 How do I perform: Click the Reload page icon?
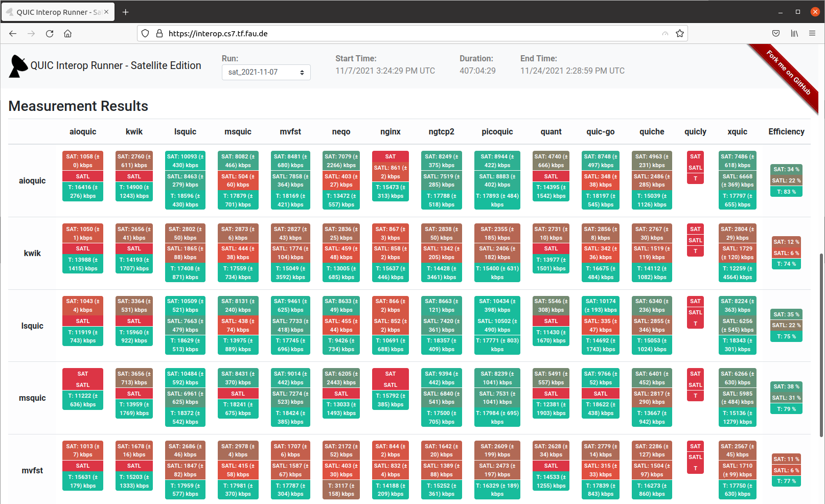click(50, 34)
